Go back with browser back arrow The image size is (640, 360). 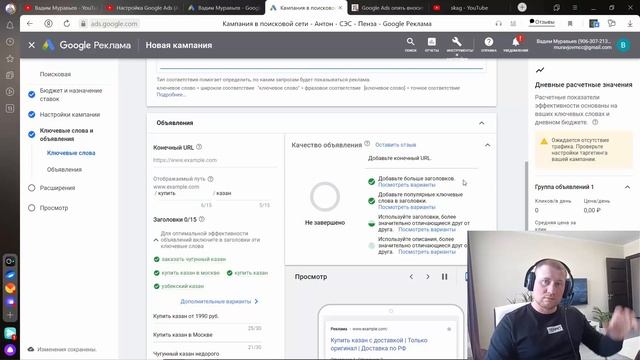30,24
